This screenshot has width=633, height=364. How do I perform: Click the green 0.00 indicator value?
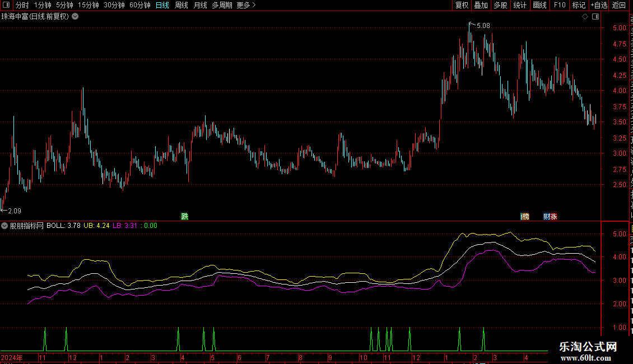151,226
